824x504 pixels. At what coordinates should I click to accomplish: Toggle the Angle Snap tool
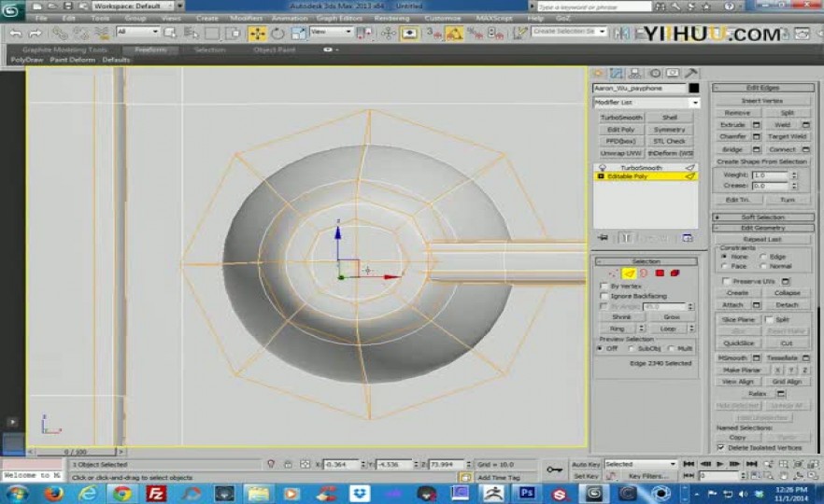(x=455, y=35)
